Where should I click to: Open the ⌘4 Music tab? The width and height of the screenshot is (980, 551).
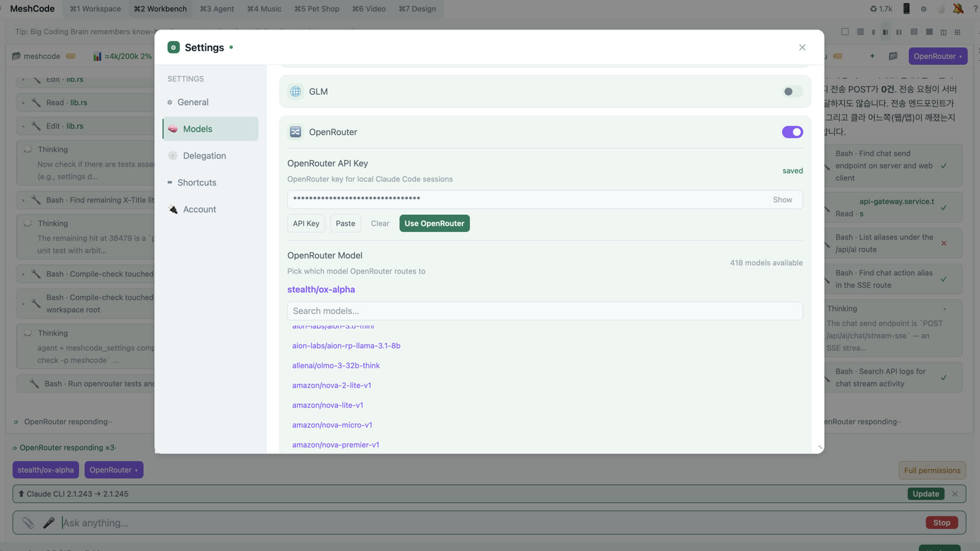264,9
